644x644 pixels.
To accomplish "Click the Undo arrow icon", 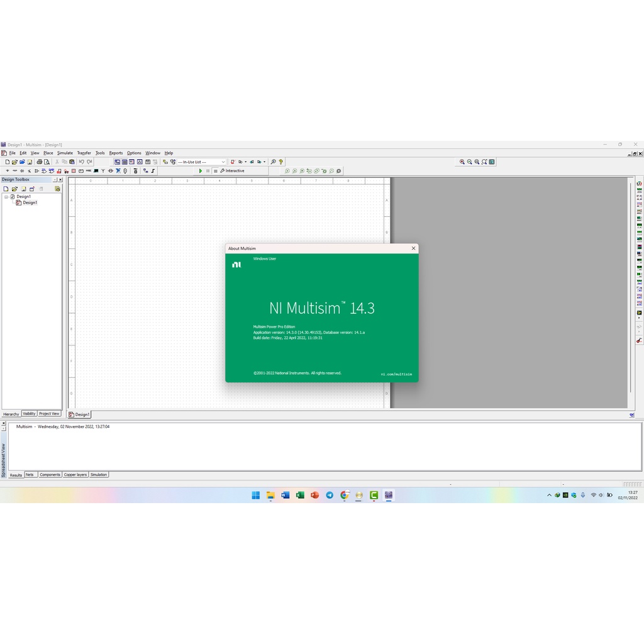I will pos(81,162).
